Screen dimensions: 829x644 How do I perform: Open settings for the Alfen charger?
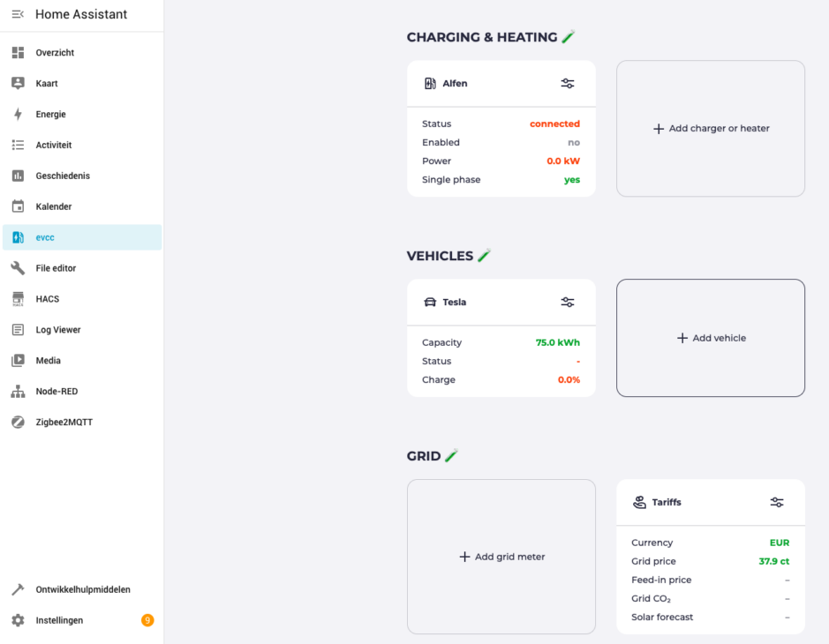(x=567, y=84)
